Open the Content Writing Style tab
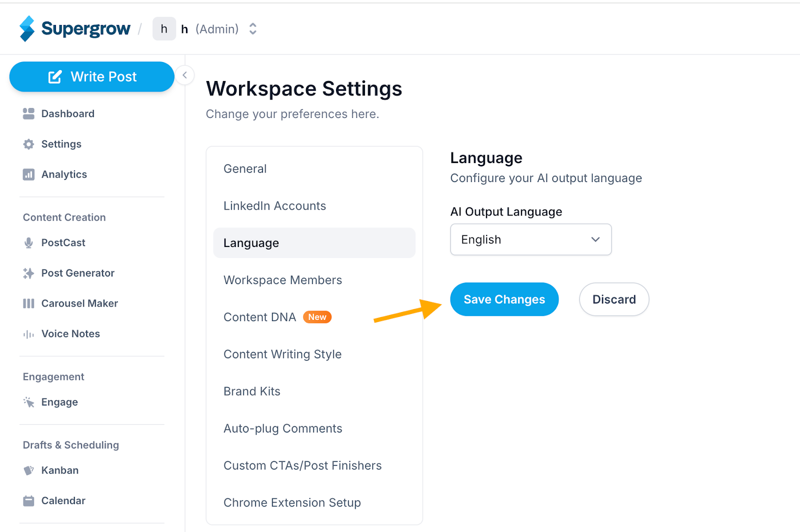Screen dimensions: 800x532 pos(314,354)
